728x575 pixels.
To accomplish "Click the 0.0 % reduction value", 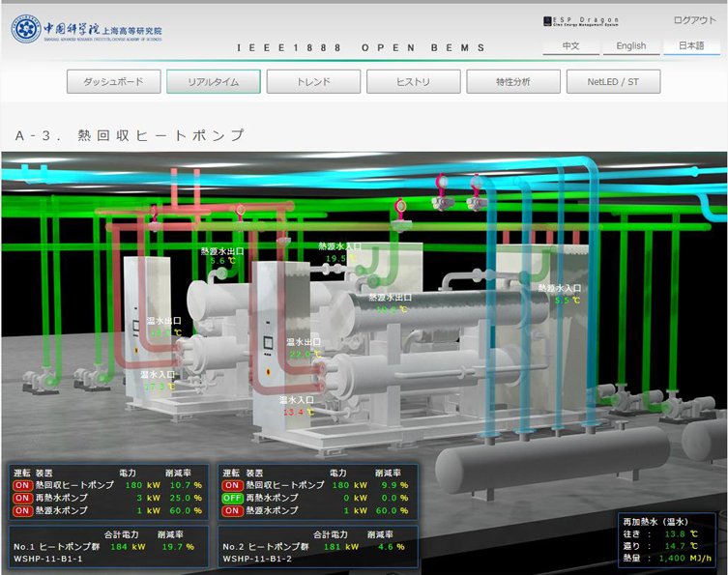I will tap(395, 498).
